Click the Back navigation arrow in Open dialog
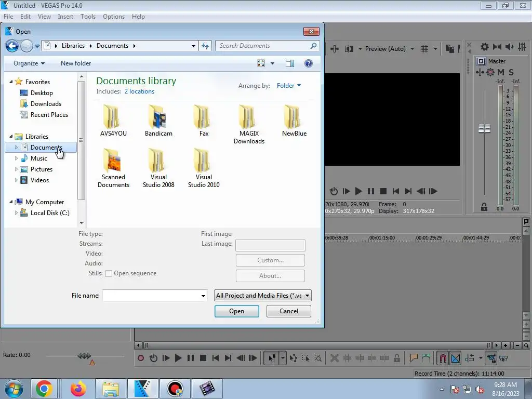Viewport: 532px width, 399px height. coord(12,46)
